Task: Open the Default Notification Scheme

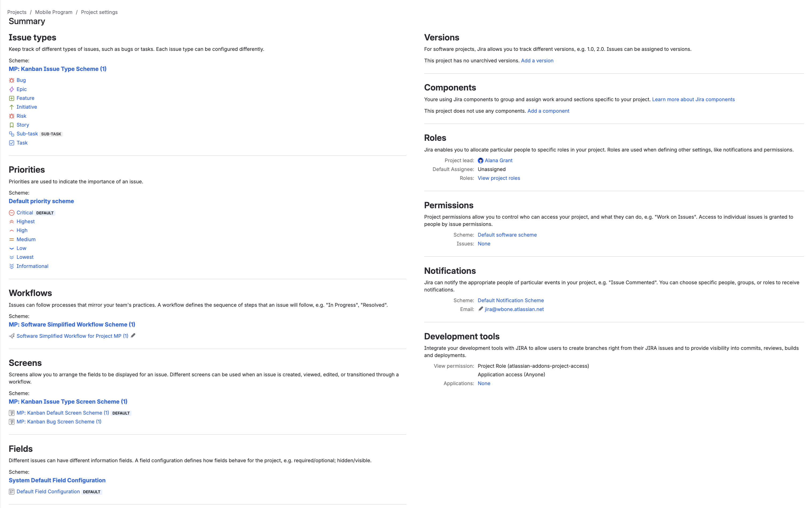Action: 510,300
